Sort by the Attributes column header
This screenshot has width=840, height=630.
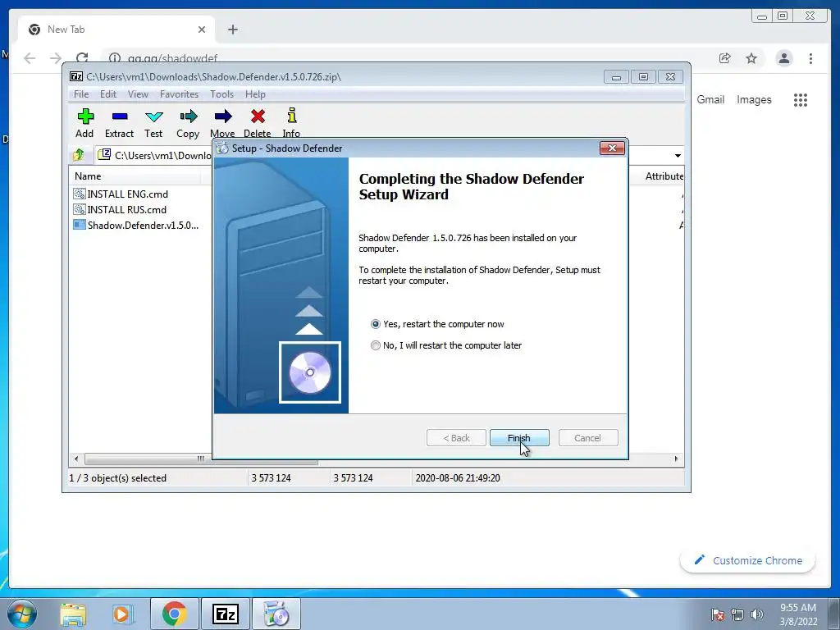click(x=664, y=176)
